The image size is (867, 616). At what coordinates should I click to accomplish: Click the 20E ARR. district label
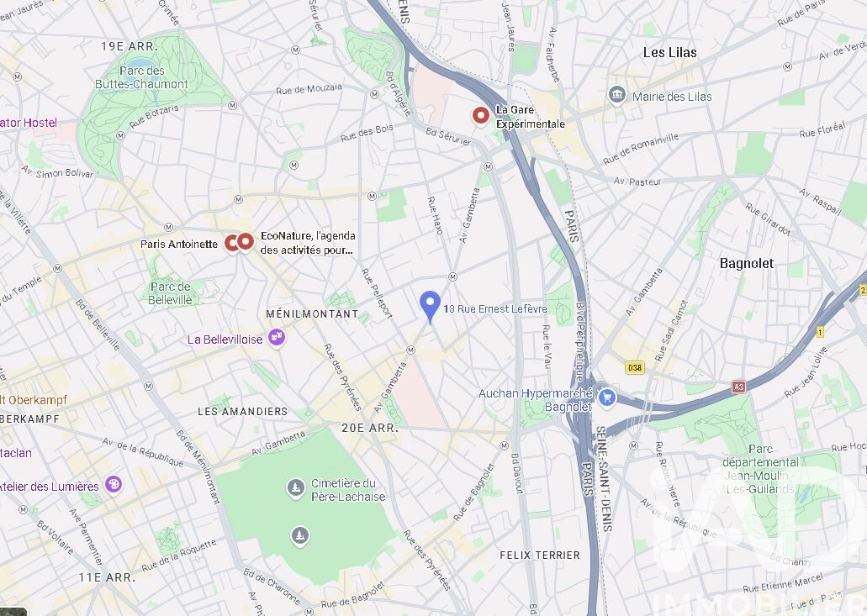point(370,428)
